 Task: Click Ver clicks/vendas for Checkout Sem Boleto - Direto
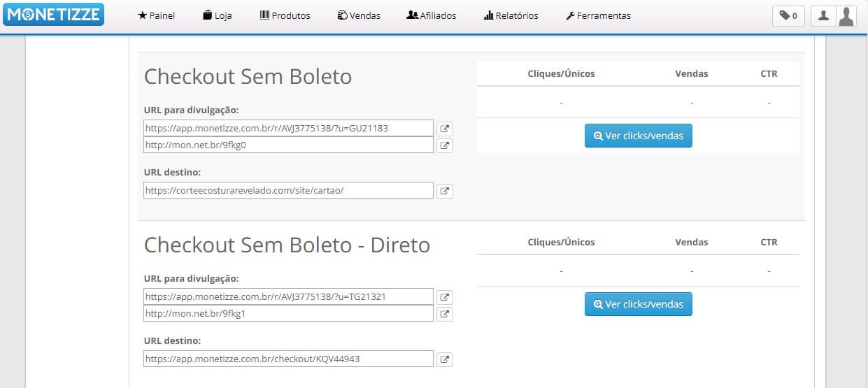(x=638, y=304)
